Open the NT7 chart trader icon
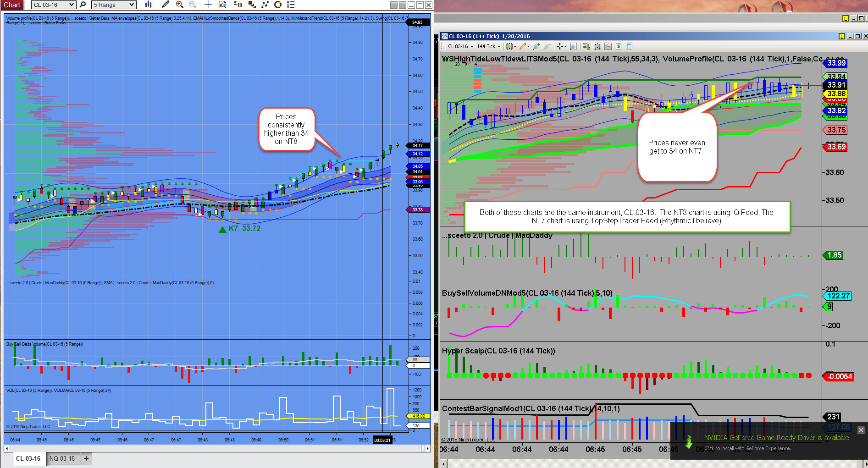 pos(586,46)
